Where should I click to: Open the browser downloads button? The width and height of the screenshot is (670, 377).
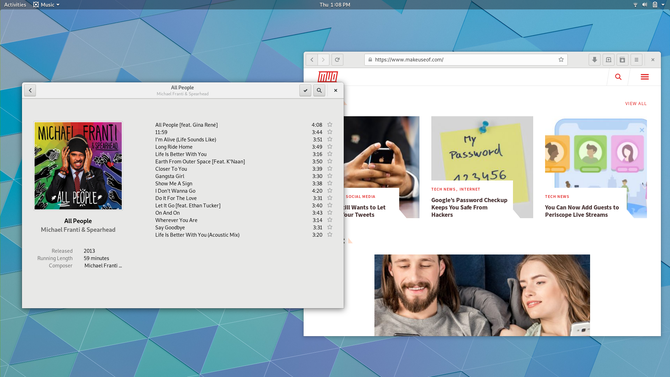[594, 60]
